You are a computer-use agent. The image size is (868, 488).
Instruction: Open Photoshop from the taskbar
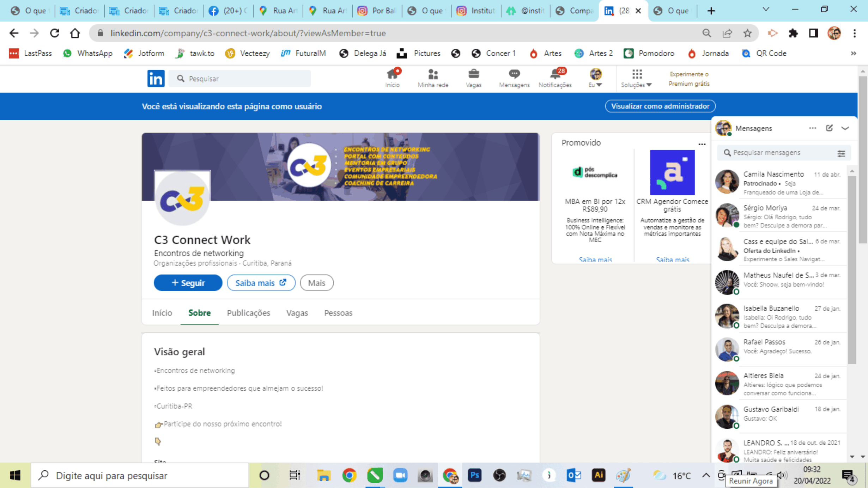click(x=474, y=475)
